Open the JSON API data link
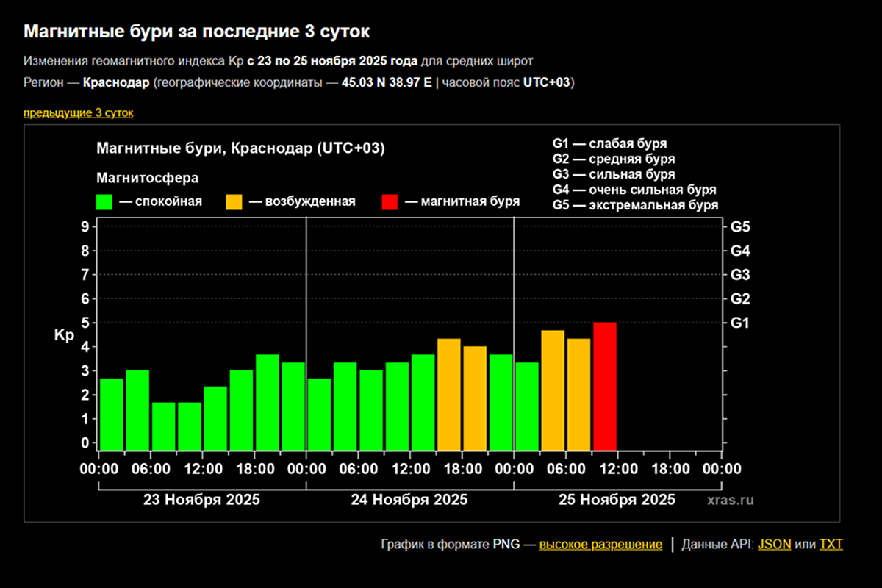The height and width of the screenshot is (588, 882). coord(774,545)
